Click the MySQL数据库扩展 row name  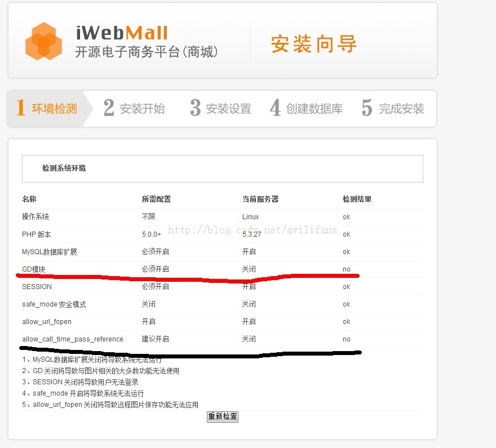click(x=50, y=252)
